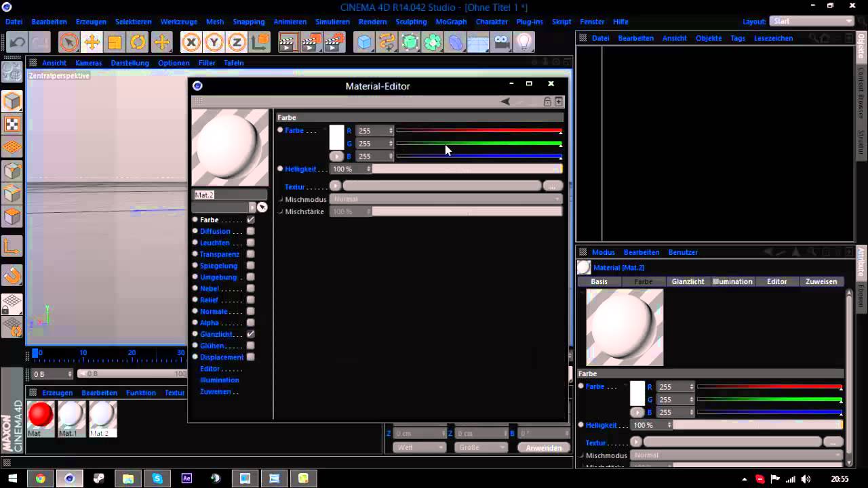Enable snapping magnet icon in left palette
Viewport: 868px width, 488px height.
[12, 276]
